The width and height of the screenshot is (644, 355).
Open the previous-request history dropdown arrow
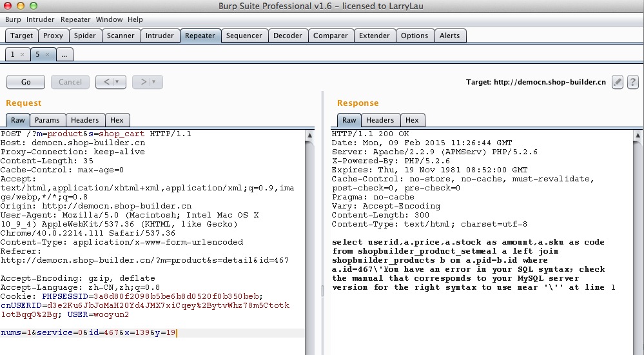pyautogui.click(x=117, y=82)
